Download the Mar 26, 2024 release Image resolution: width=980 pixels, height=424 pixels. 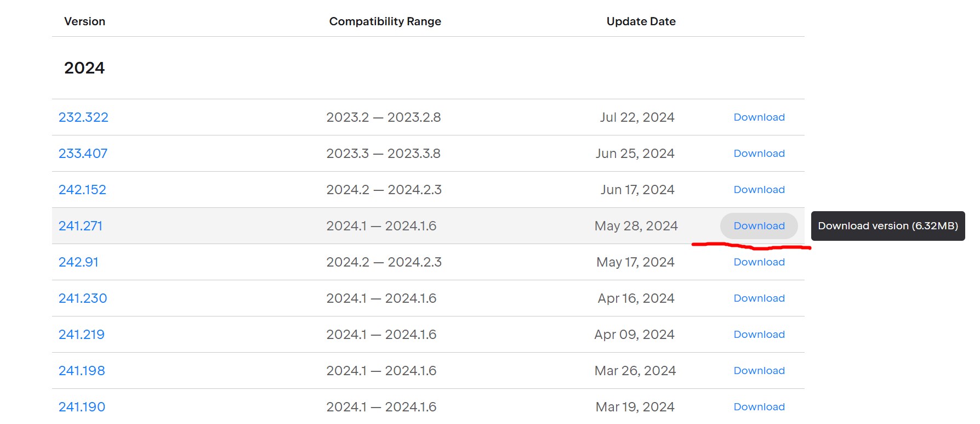click(759, 371)
